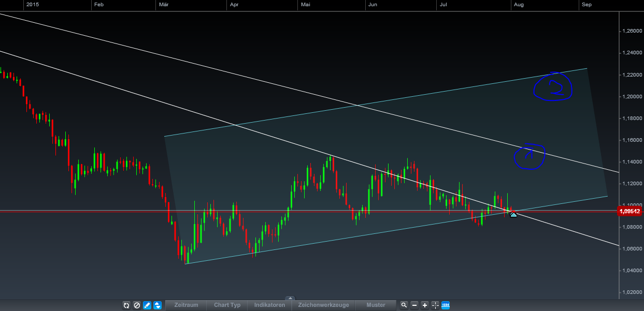Viewport: 644px width, 311px height.
Task: Select the blue circled 2 annotation
Action: [553, 87]
